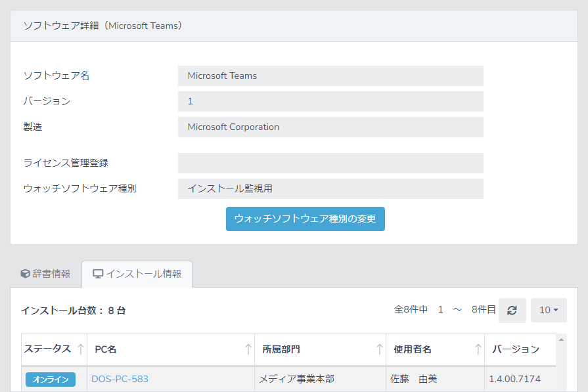Click the ソフトウェア名 label
Viewport: 588px width, 392px height.
click(57, 76)
